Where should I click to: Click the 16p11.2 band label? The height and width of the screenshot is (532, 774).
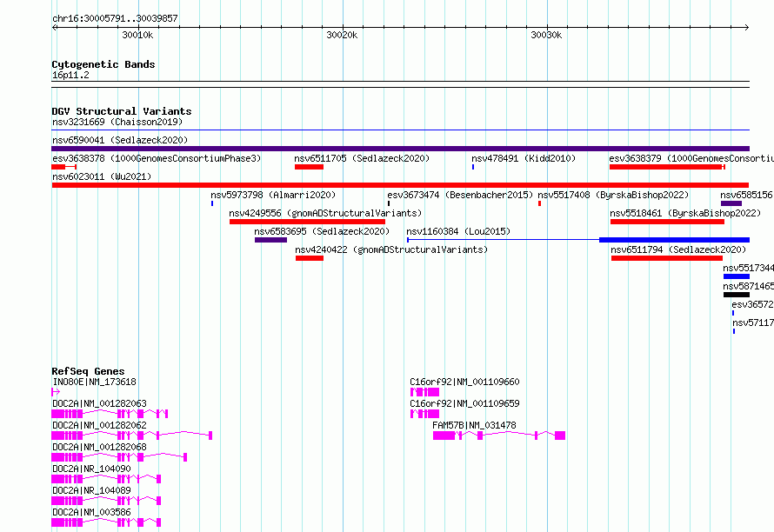click(x=70, y=75)
